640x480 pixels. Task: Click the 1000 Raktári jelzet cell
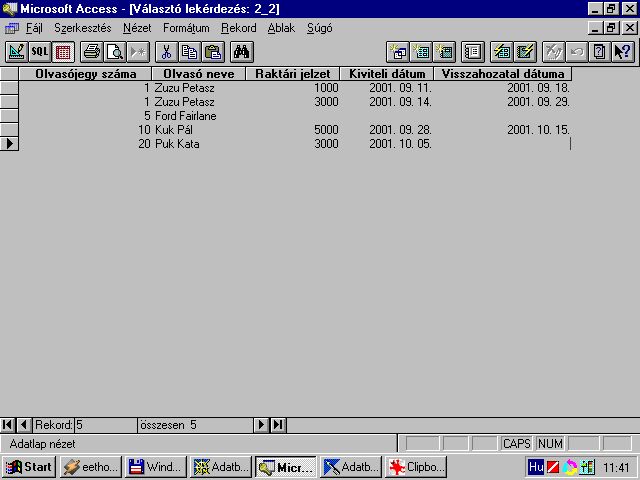tap(293, 88)
